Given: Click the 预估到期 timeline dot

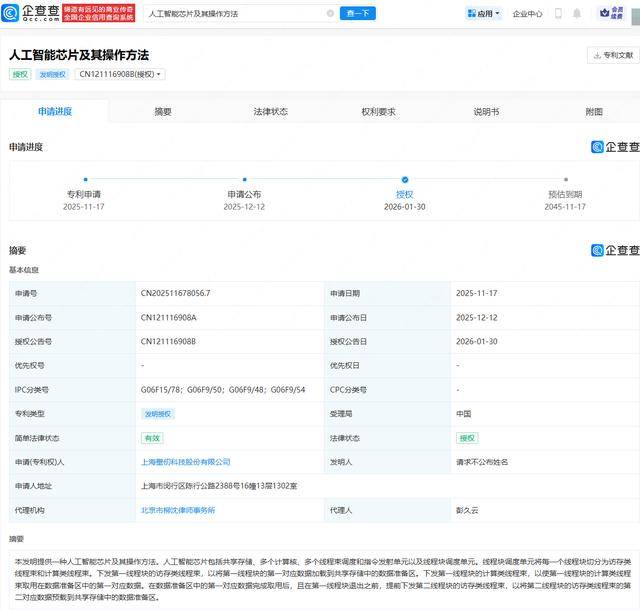Looking at the screenshot, I should coord(566,180).
